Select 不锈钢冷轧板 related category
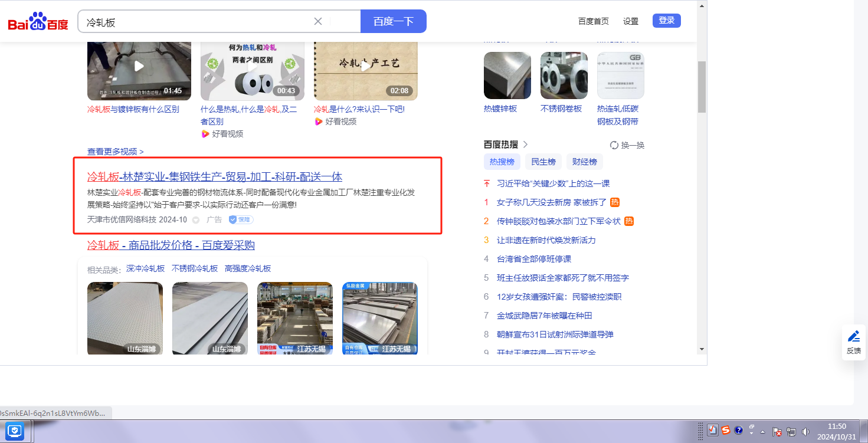The width and height of the screenshot is (868, 443). point(195,268)
